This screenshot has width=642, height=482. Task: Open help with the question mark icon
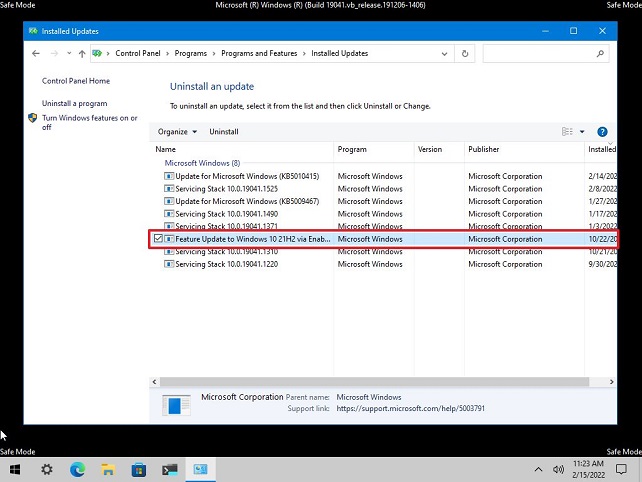[x=602, y=132]
